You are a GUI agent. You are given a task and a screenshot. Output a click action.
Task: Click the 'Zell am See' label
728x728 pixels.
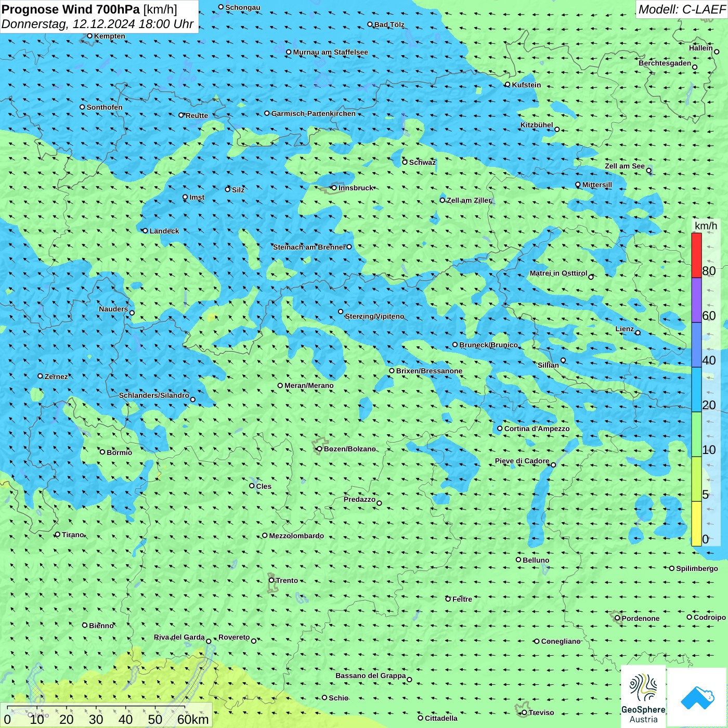click(625, 166)
